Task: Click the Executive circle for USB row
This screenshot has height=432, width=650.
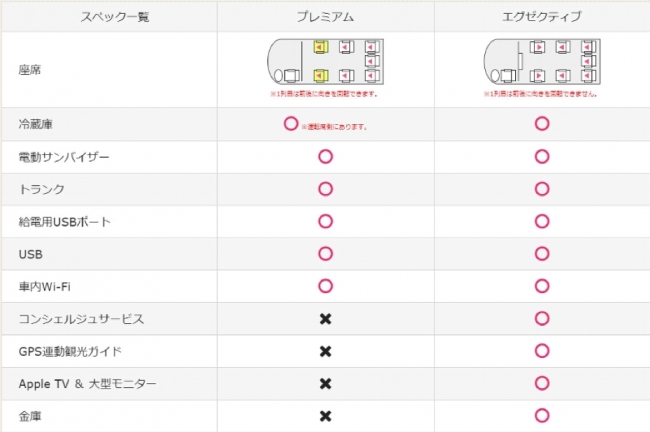Action: [x=541, y=254]
